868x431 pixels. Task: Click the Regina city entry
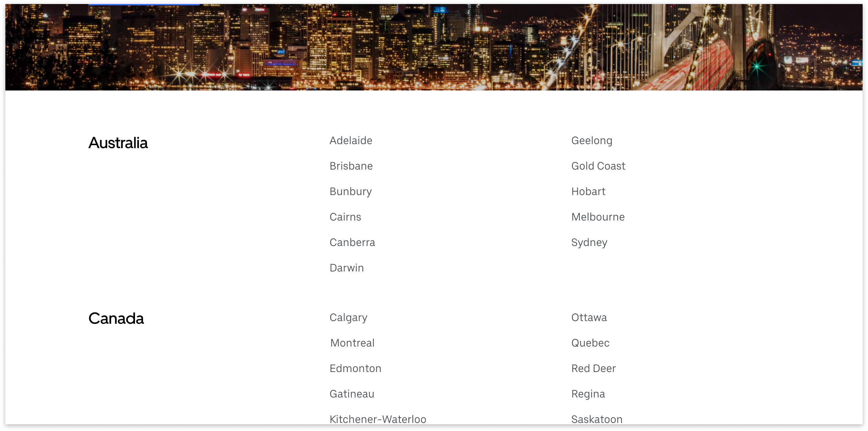[589, 394]
